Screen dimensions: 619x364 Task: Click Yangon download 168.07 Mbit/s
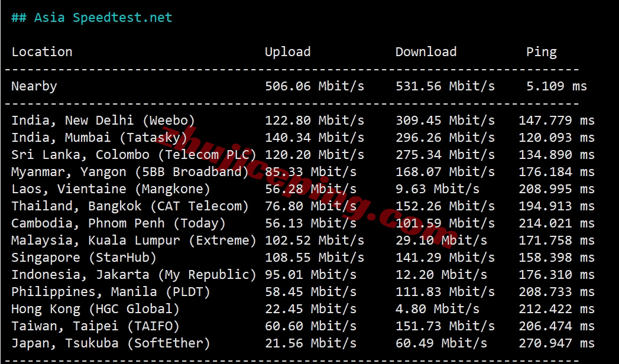click(x=445, y=172)
